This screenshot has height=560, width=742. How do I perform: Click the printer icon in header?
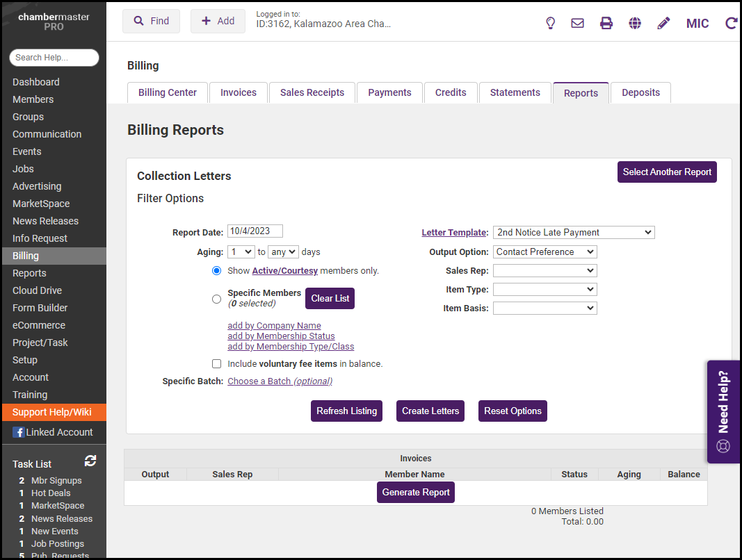(x=606, y=23)
